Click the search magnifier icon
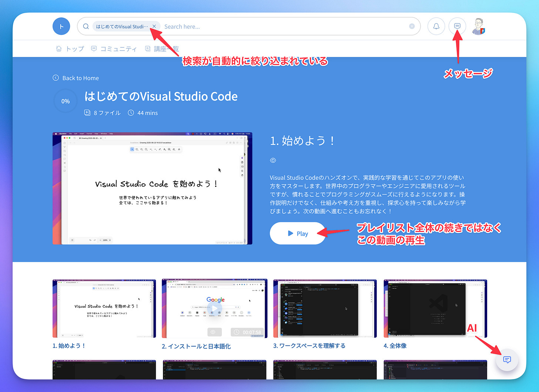The height and width of the screenshot is (392, 539). [86, 26]
